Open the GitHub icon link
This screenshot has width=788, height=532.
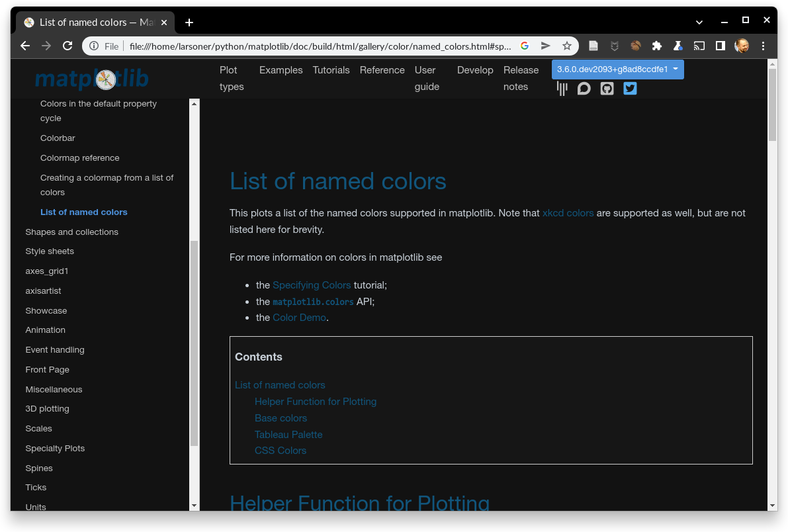(607, 89)
